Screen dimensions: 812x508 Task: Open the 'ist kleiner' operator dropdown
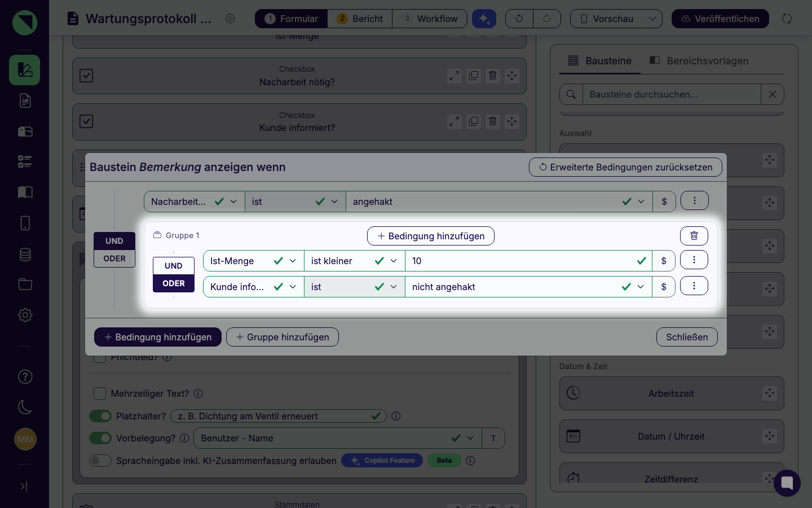(x=355, y=261)
